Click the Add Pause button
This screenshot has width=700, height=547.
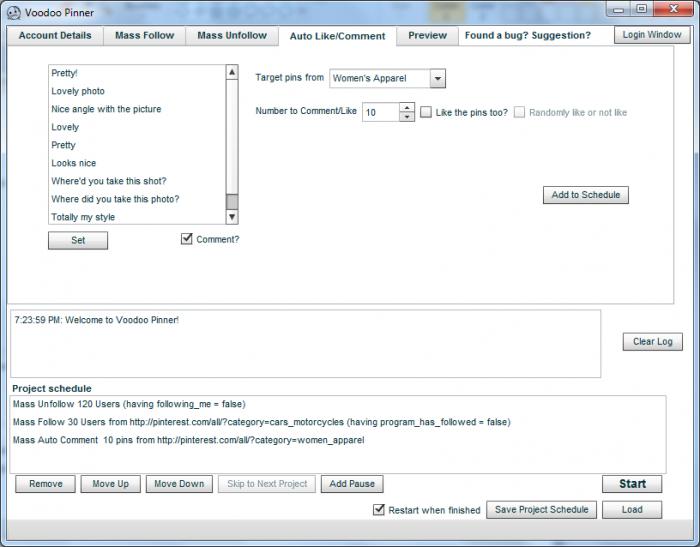pyautogui.click(x=352, y=484)
